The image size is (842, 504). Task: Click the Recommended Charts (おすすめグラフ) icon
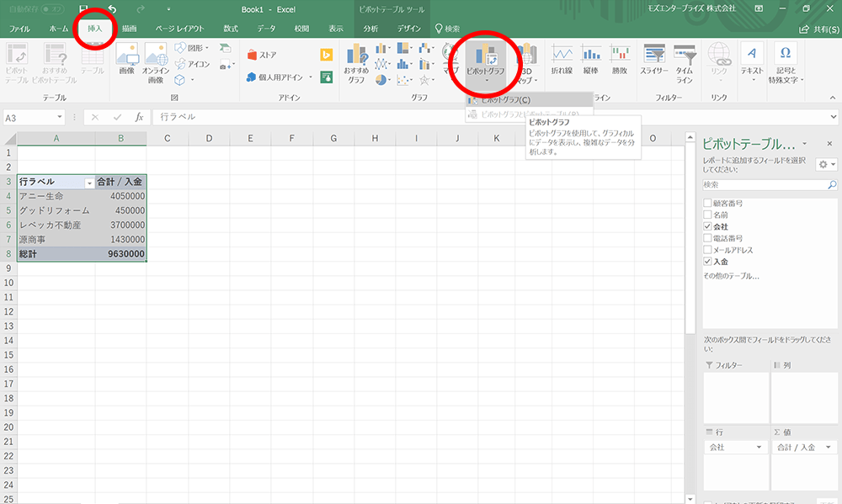tap(356, 65)
